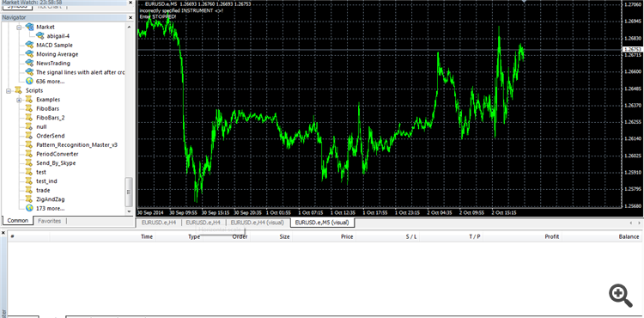Screen dimensions: 644x318
Task: Open the first EURUSD.e,H4 chart tab
Action: (x=159, y=223)
